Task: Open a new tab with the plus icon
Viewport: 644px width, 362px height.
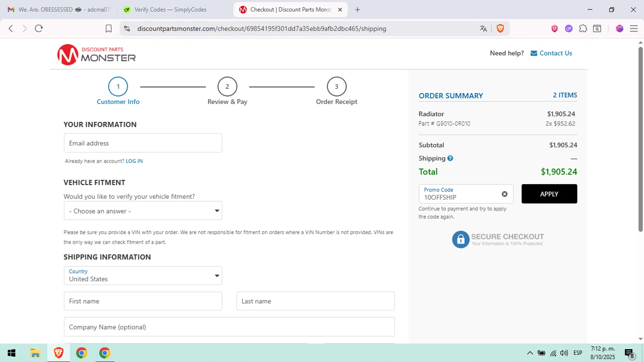Action: point(357,9)
